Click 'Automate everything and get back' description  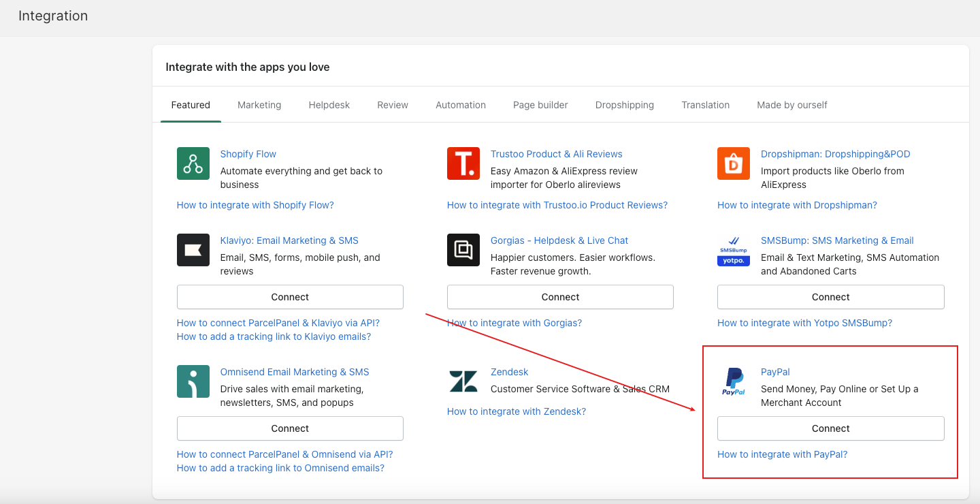(x=301, y=178)
